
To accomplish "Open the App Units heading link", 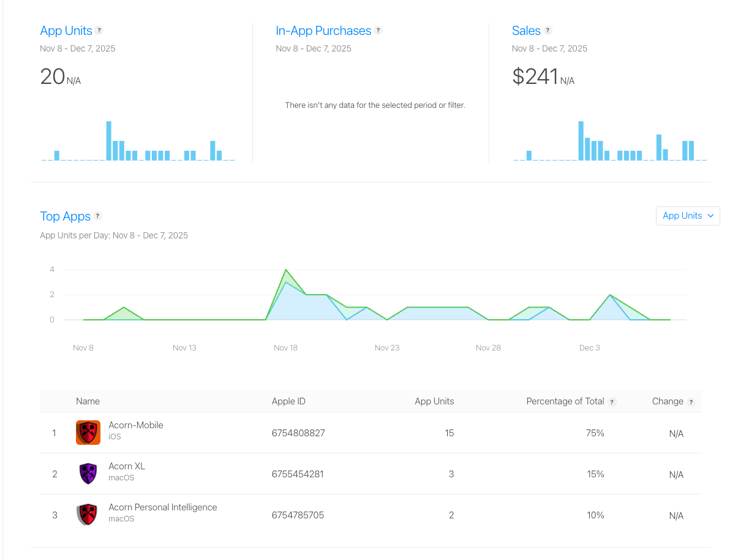I will click(66, 31).
